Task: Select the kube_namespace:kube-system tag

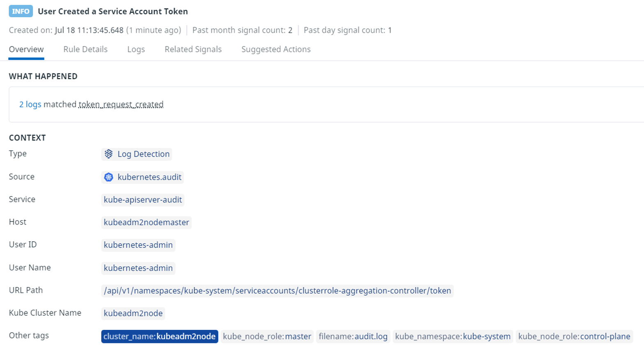Action: (453, 336)
